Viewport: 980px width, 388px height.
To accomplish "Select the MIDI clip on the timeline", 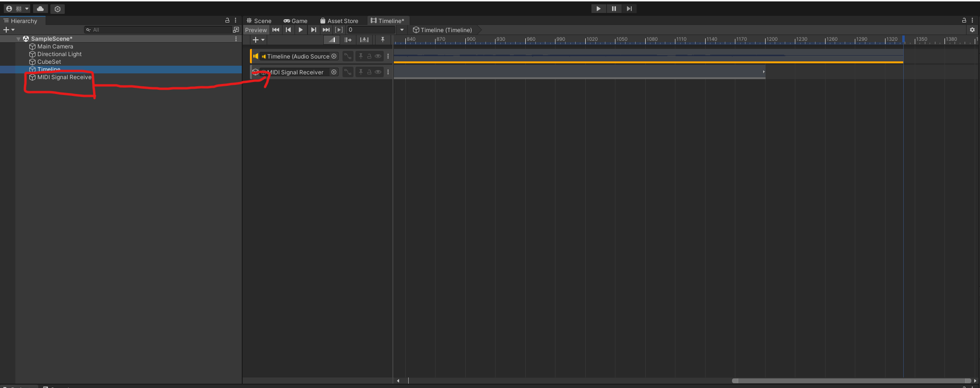I will click(579, 71).
